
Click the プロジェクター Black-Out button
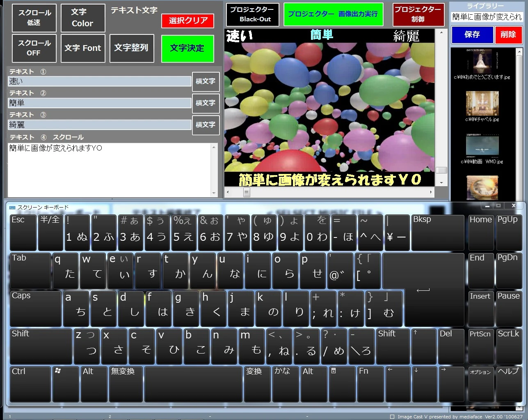[253, 14]
